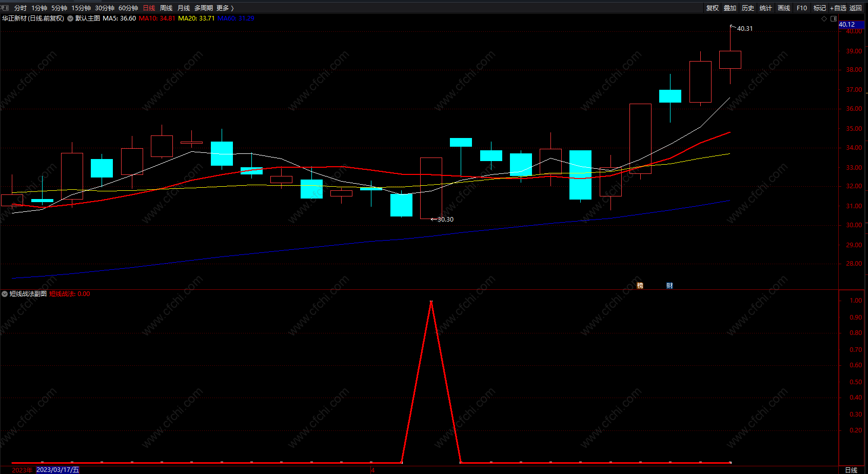Click the 榜 badge on the chart
The height and width of the screenshot is (474, 868).
click(640, 286)
